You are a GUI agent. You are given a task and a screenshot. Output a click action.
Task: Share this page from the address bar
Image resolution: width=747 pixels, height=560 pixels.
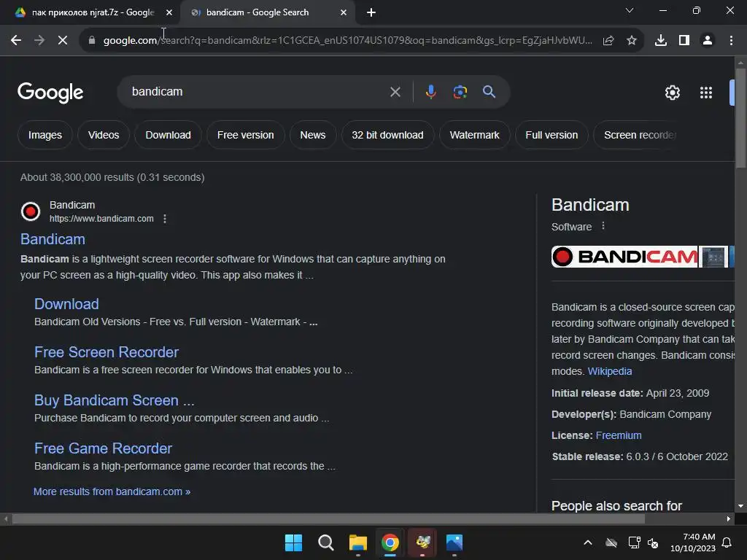(x=608, y=41)
